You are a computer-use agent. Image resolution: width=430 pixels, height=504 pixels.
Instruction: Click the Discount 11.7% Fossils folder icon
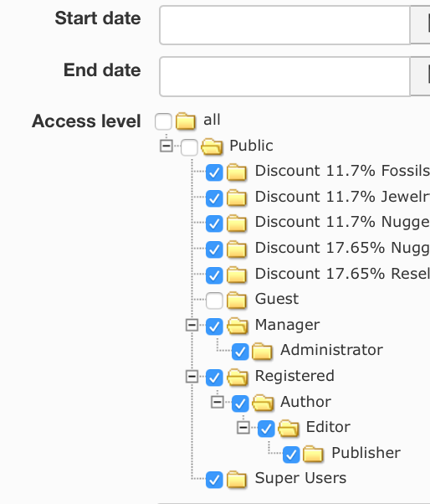click(237, 172)
